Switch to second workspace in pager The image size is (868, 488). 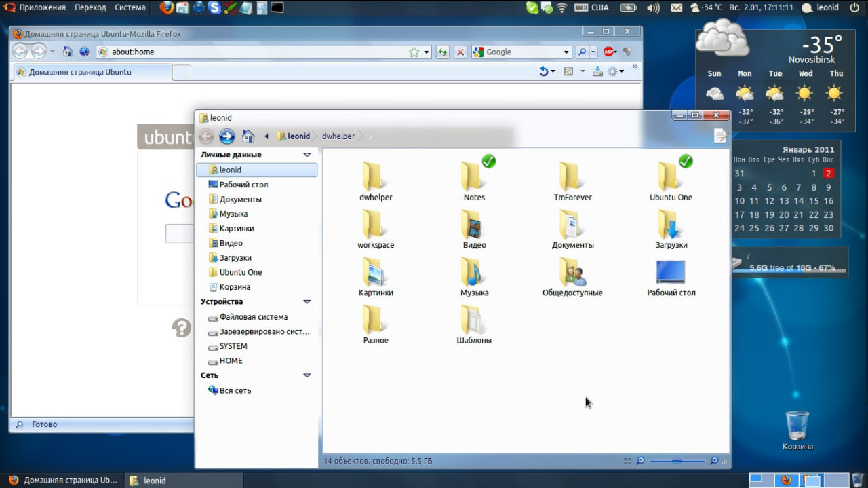[x=786, y=480]
